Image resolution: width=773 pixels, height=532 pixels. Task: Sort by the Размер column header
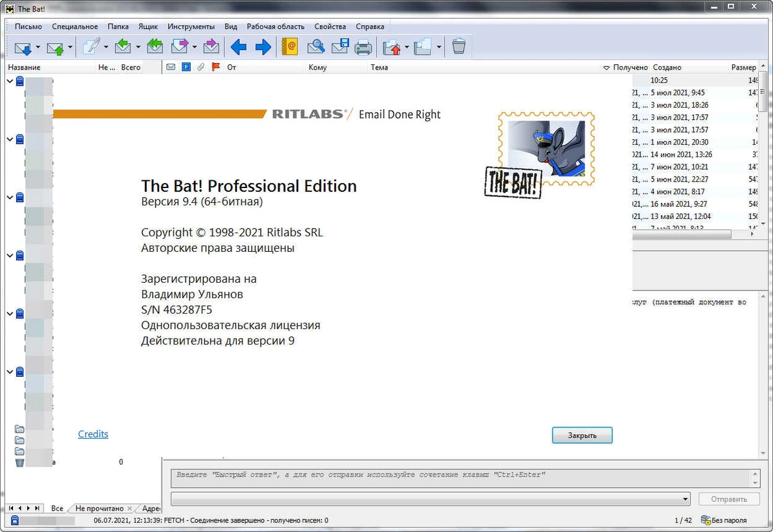coord(743,67)
